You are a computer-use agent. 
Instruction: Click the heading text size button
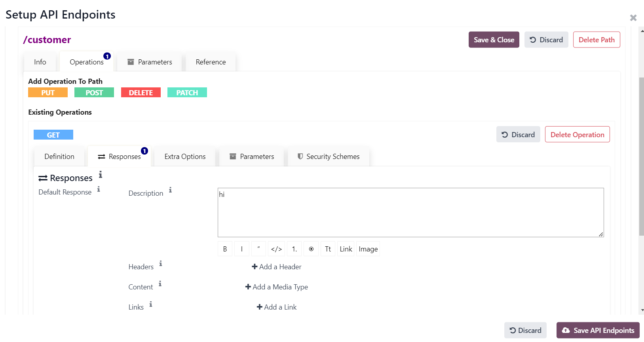[x=328, y=249]
